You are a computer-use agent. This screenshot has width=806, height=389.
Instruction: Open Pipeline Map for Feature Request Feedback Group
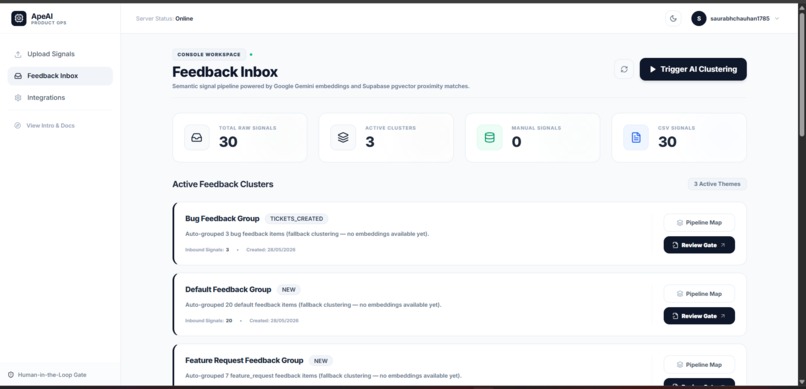(699, 365)
